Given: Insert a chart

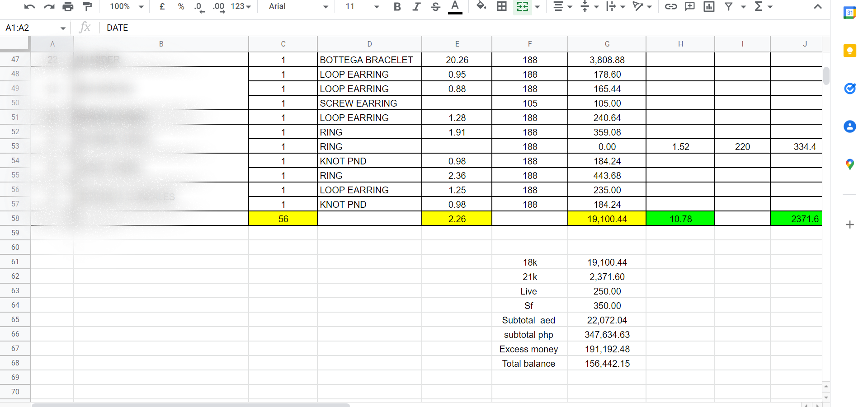Looking at the screenshot, I should coord(709,6).
